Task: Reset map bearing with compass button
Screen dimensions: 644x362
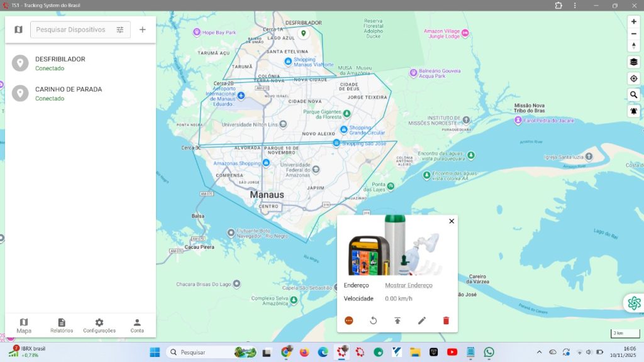Action: tap(633, 46)
